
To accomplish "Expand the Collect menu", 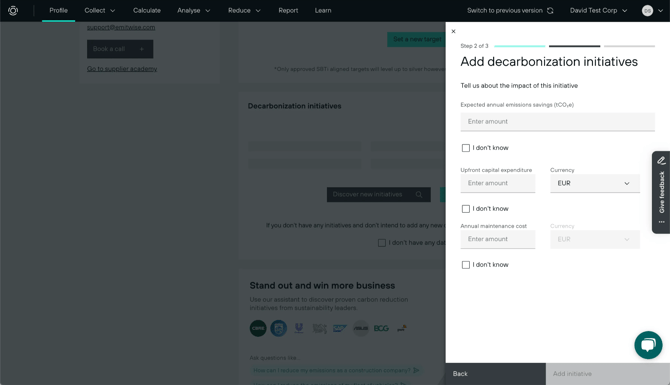I will (x=100, y=10).
